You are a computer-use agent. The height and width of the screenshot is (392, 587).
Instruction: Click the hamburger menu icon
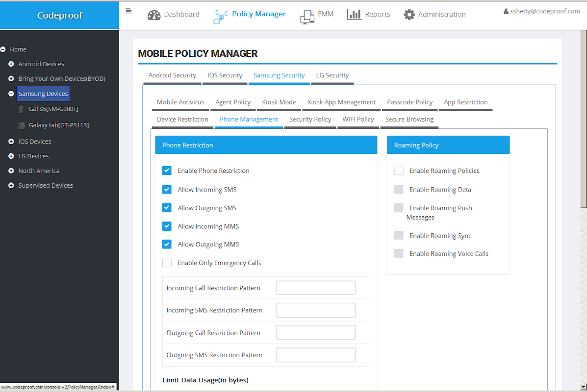tap(129, 11)
